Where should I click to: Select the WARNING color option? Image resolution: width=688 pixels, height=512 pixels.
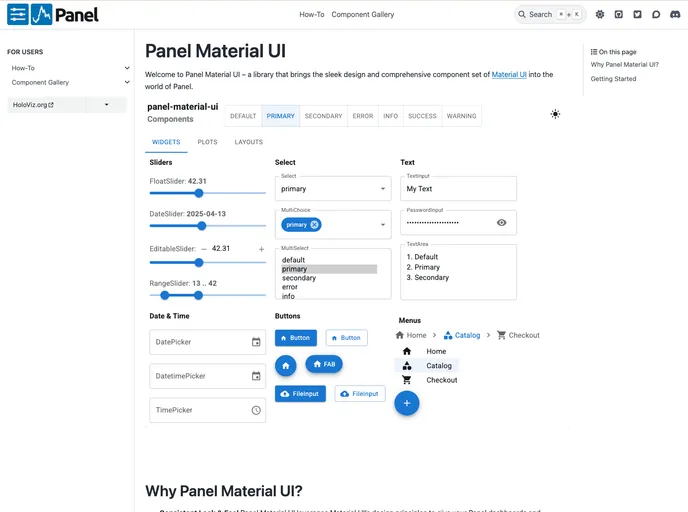coord(461,116)
